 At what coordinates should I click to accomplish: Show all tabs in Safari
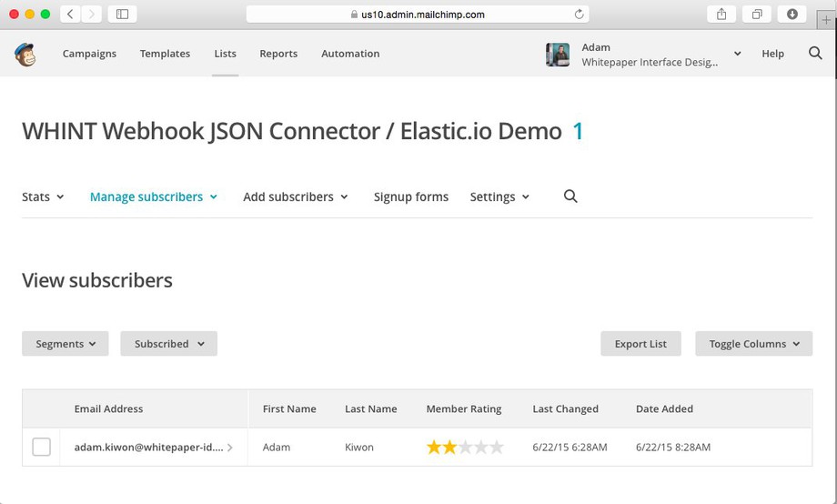756,14
